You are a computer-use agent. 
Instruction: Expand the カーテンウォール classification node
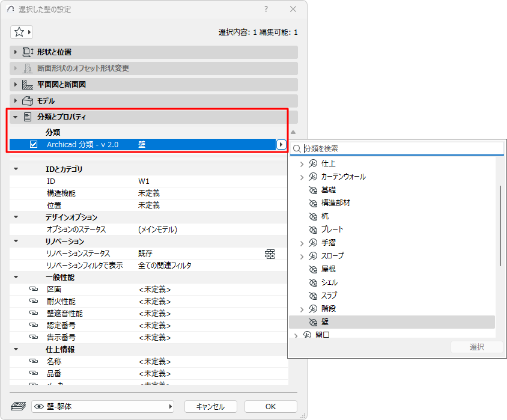[x=302, y=177]
